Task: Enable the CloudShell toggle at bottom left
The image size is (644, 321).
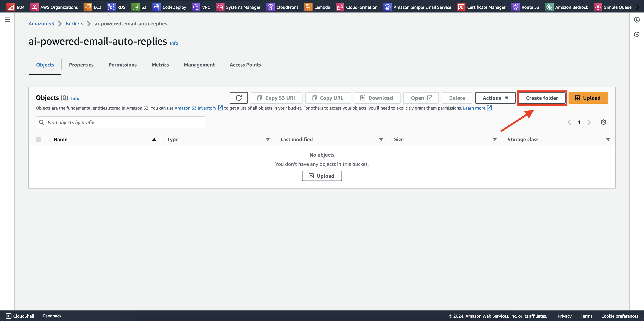Action: [x=19, y=316]
